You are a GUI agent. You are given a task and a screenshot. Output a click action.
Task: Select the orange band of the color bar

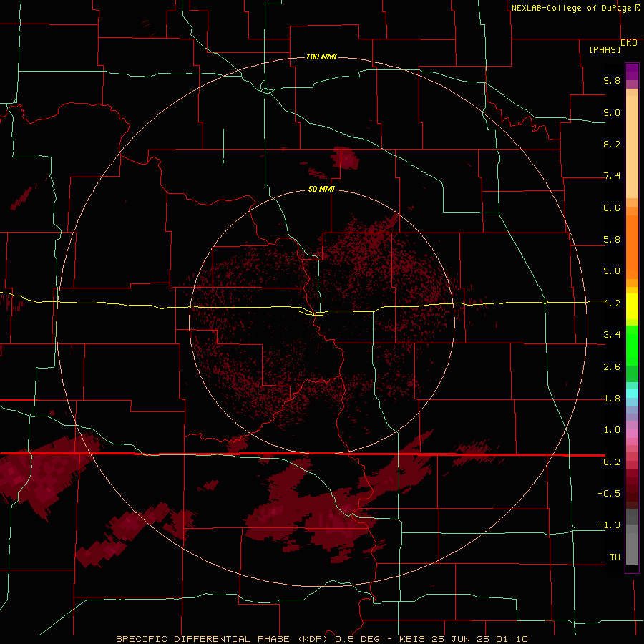click(x=632, y=247)
